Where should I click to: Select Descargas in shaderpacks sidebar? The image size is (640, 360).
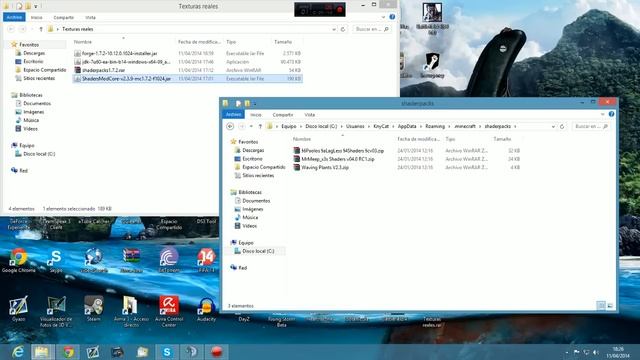pos(253,151)
